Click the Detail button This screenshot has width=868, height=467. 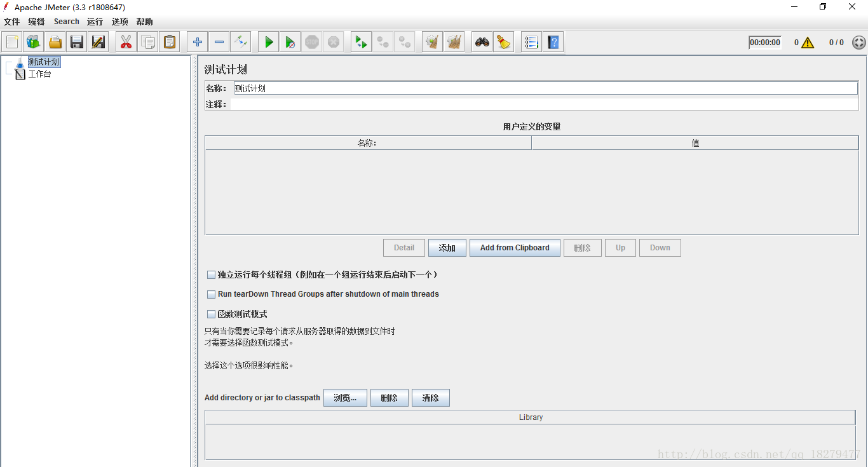[404, 248]
